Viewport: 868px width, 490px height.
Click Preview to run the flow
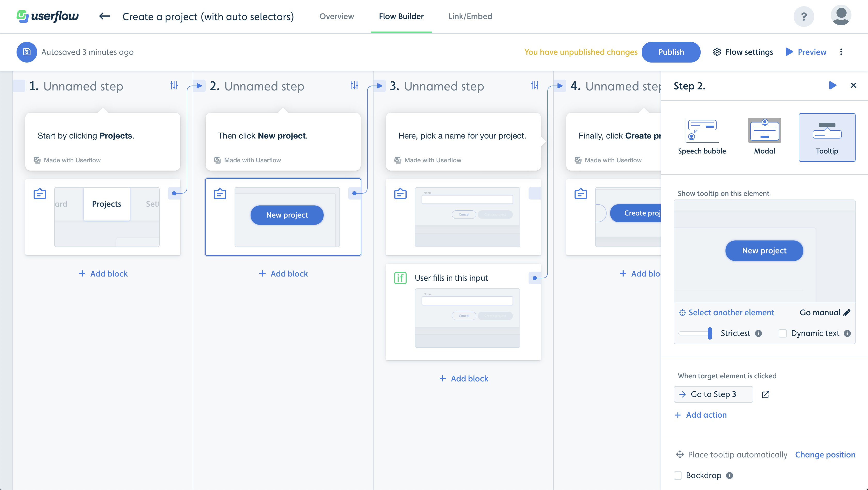pyautogui.click(x=806, y=52)
